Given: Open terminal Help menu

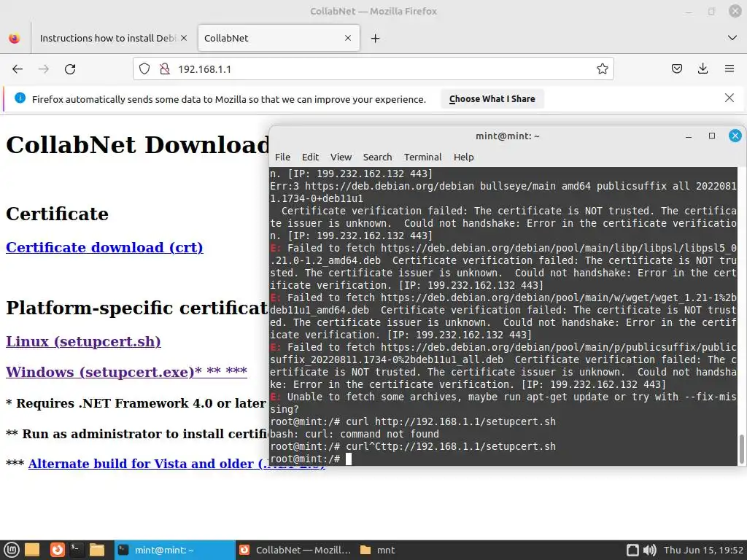Looking at the screenshot, I should [463, 157].
